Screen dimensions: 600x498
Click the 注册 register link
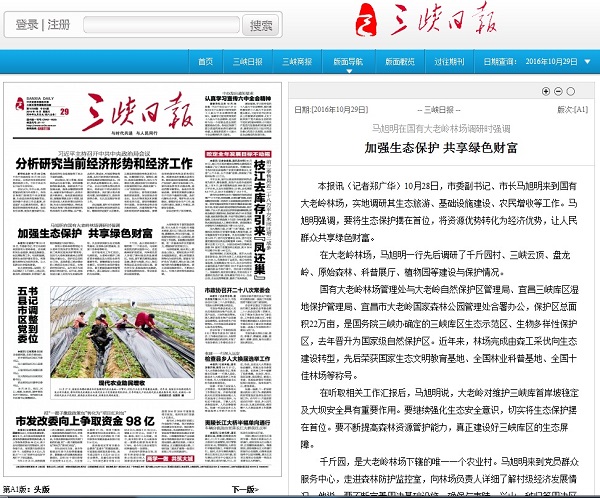coord(59,25)
